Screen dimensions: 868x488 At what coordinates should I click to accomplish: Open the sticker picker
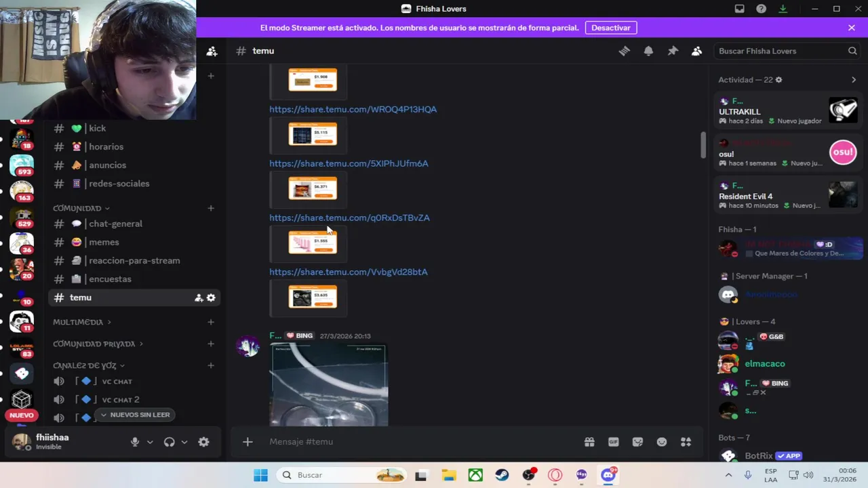637,442
